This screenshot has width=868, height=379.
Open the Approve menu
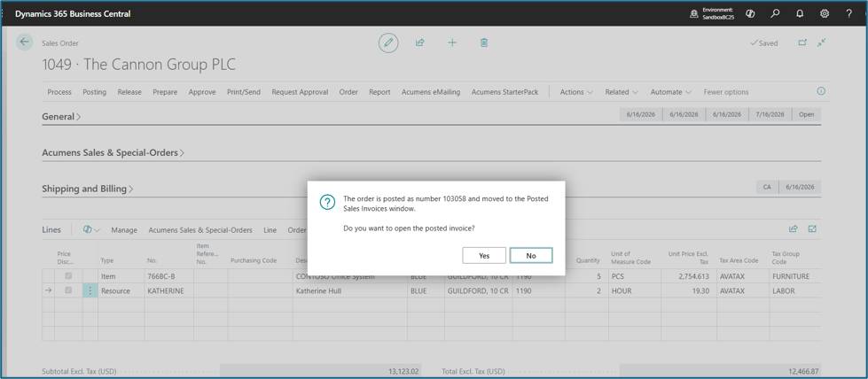tap(202, 92)
